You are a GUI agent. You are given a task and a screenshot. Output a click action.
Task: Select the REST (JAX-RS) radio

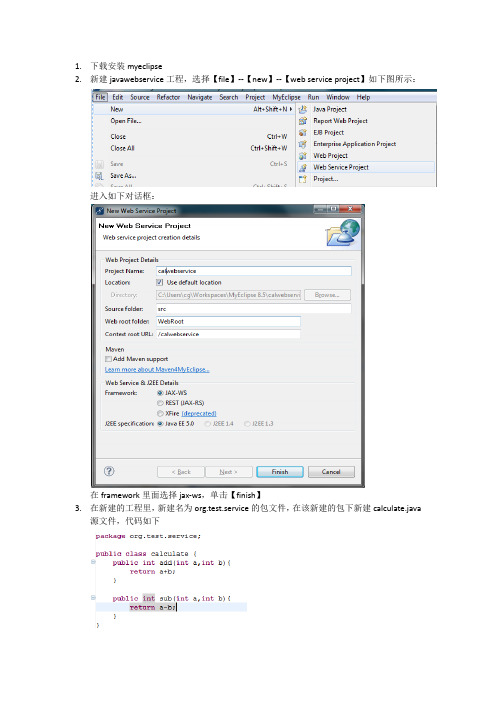[160, 403]
